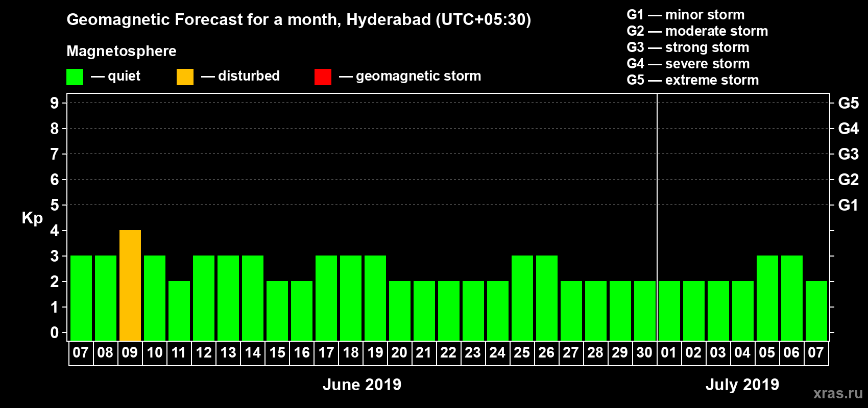
Task: Click the G2 label on right axis
Action: pos(848,180)
